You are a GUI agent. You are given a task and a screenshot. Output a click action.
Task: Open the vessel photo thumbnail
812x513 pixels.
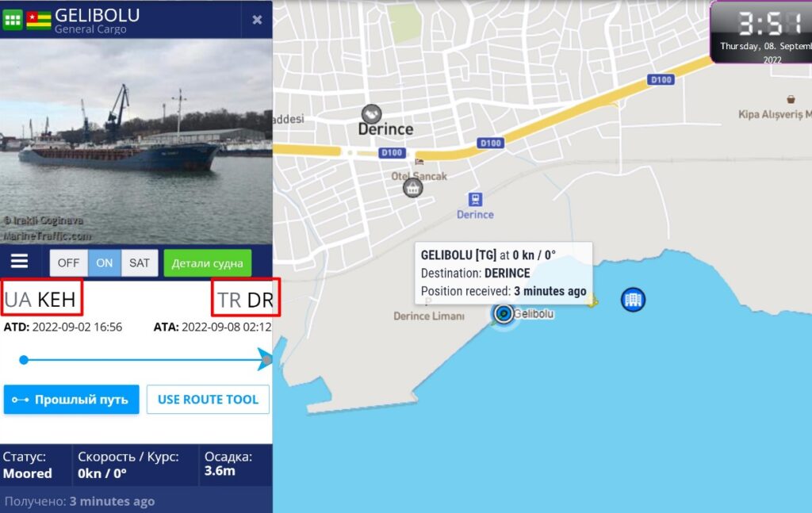pos(136,141)
